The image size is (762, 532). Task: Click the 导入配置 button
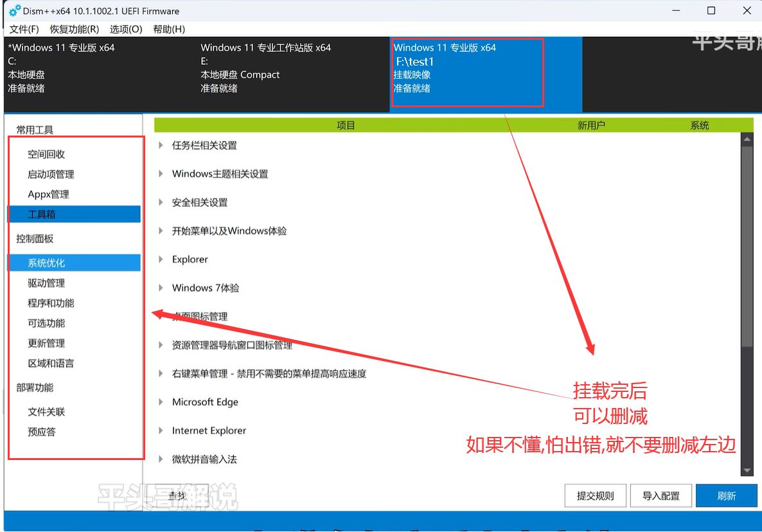click(x=660, y=495)
